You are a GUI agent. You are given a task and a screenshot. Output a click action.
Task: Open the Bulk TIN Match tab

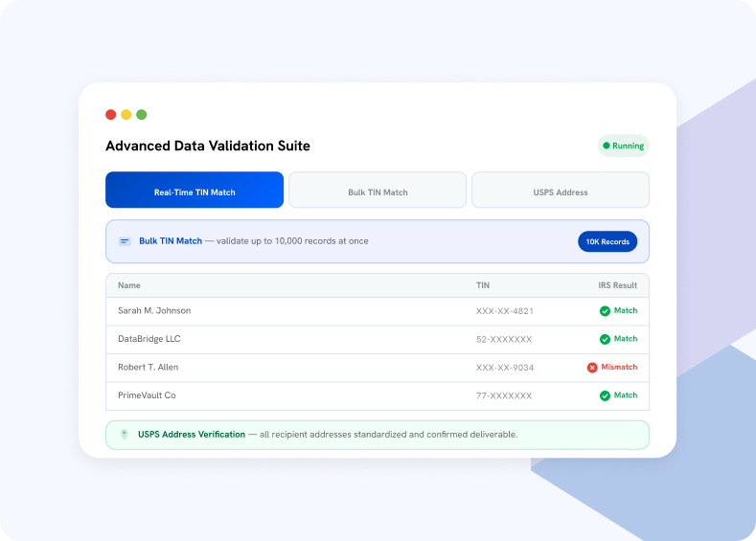pos(378,190)
